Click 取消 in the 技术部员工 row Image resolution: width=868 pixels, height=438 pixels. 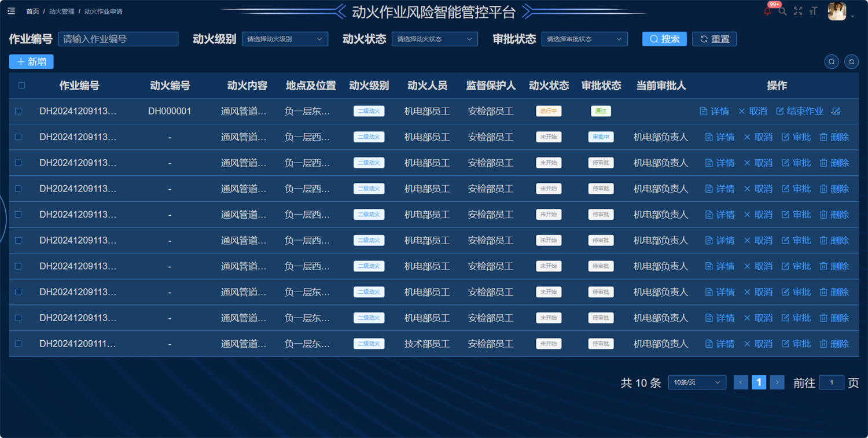[x=757, y=344]
